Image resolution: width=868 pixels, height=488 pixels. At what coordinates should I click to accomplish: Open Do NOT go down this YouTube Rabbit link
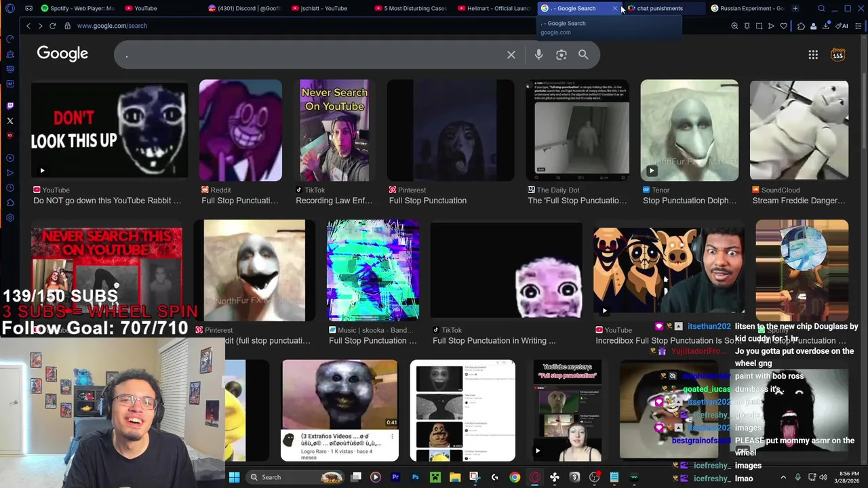107,201
